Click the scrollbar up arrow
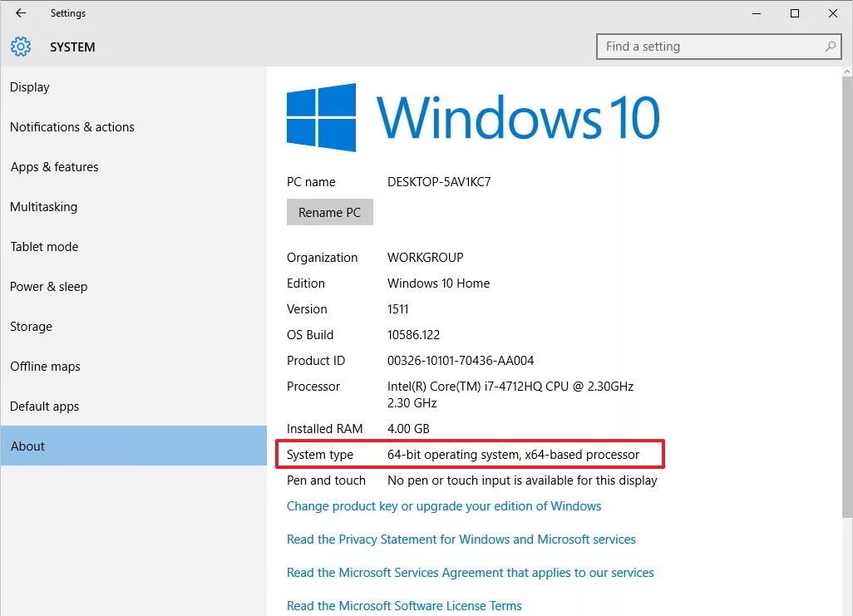The width and height of the screenshot is (853, 616). [847, 71]
